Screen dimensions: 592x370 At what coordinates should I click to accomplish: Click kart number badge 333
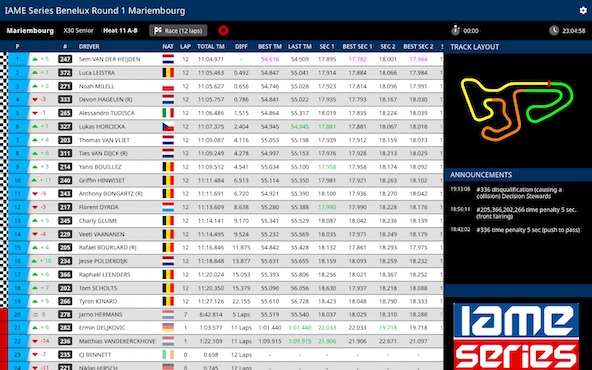(x=65, y=100)
